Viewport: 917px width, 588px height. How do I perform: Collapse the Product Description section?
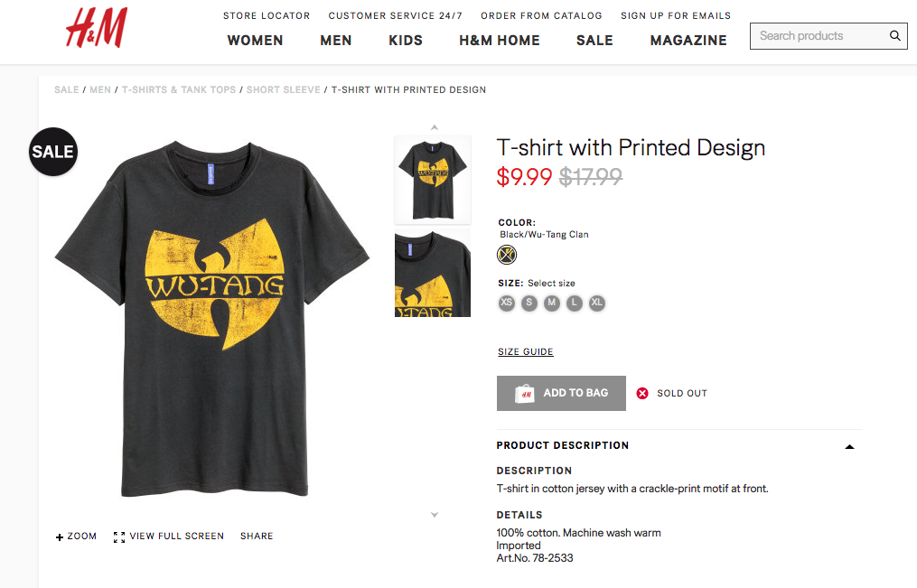848,446
